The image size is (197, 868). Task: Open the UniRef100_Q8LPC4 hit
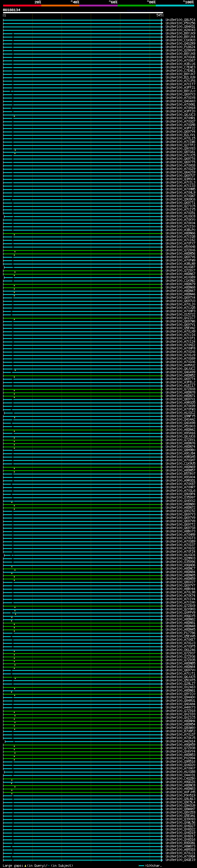[180, 20]
